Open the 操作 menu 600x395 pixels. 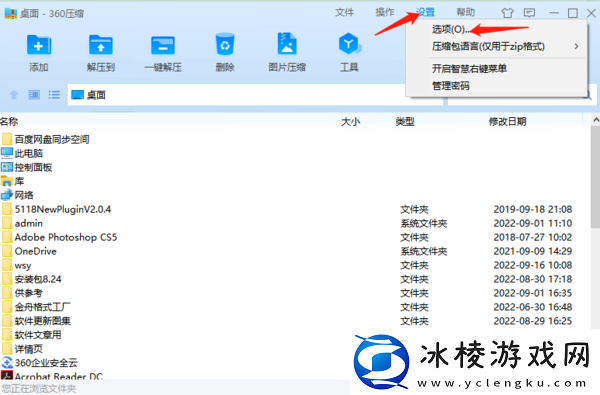[385, 12]
